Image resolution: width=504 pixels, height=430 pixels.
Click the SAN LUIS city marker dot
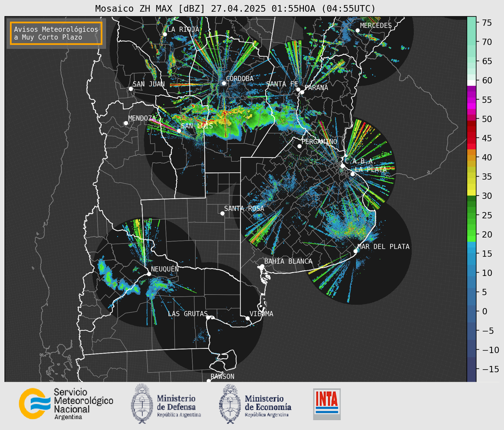pos(179,131)
